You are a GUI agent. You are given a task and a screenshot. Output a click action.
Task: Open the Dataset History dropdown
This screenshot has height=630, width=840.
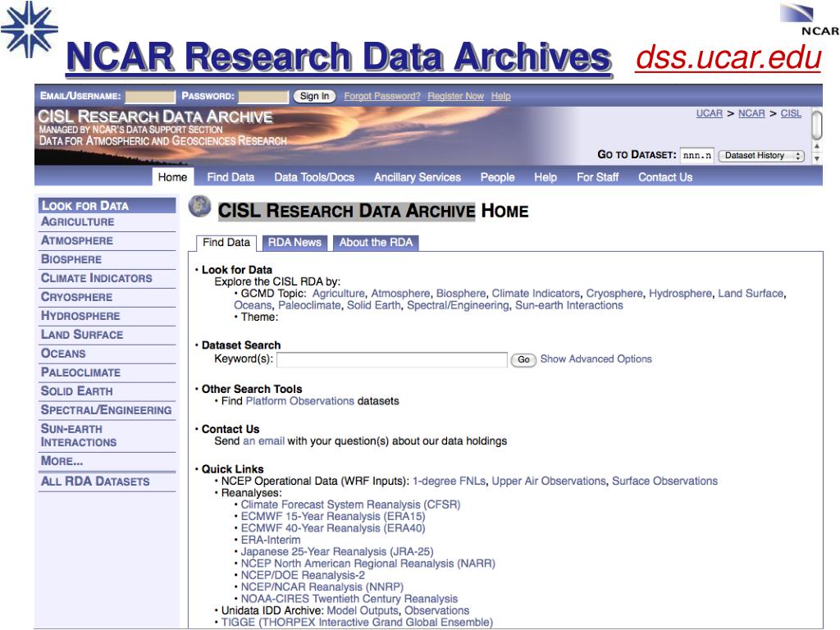pos(761,155)
